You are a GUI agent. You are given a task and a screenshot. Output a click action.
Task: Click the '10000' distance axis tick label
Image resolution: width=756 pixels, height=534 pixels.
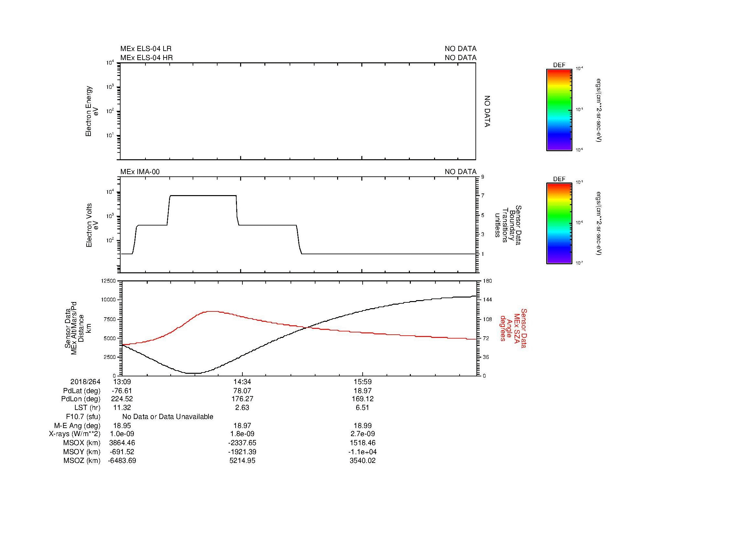108,300
